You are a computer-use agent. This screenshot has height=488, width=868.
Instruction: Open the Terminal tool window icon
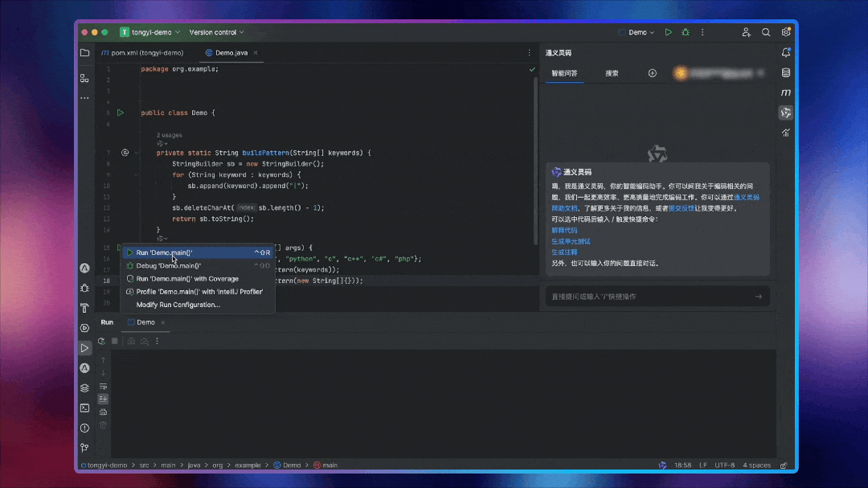coord(84,408)
